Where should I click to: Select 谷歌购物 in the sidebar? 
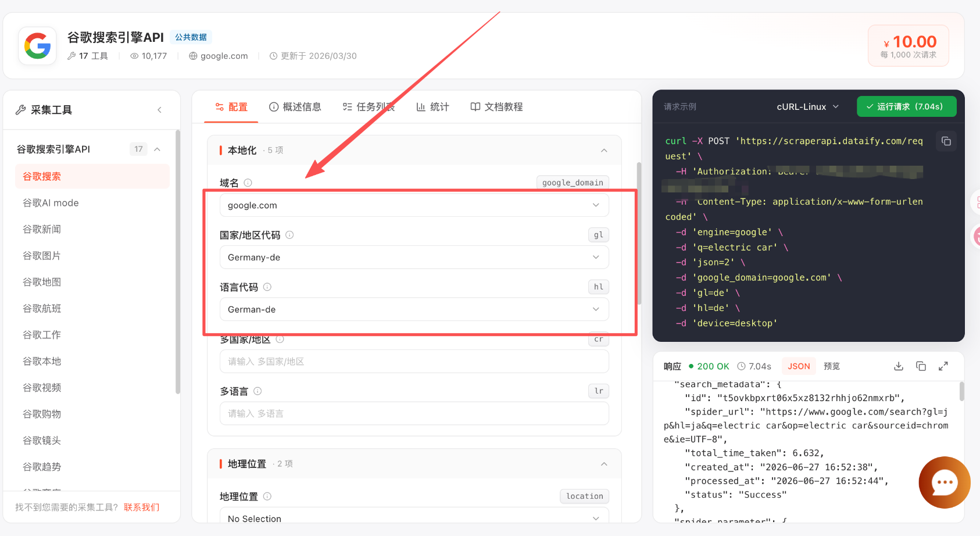pyautogui.click(x=92, y=414)
